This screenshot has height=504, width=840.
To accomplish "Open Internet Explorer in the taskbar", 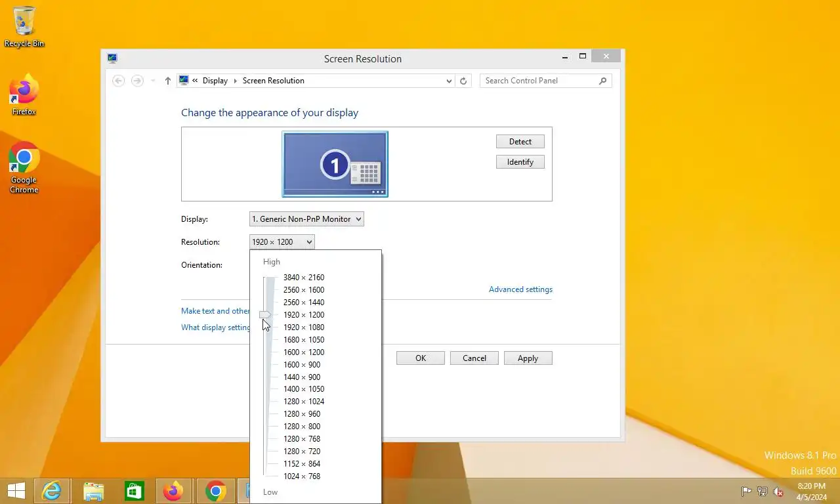I will click(51, 491).
